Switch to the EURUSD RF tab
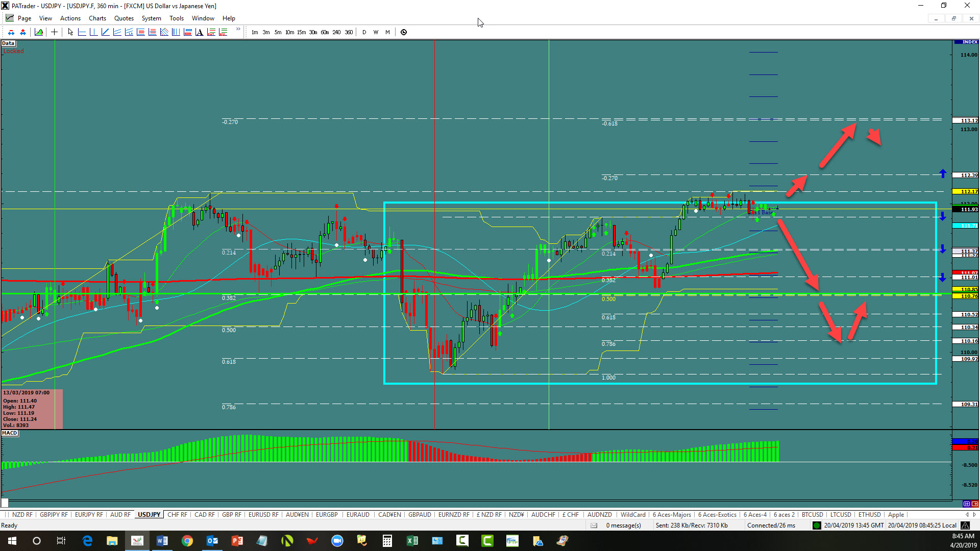Viewport: 980px width, 551px height. pyautogui.click(x=263, y=515)
